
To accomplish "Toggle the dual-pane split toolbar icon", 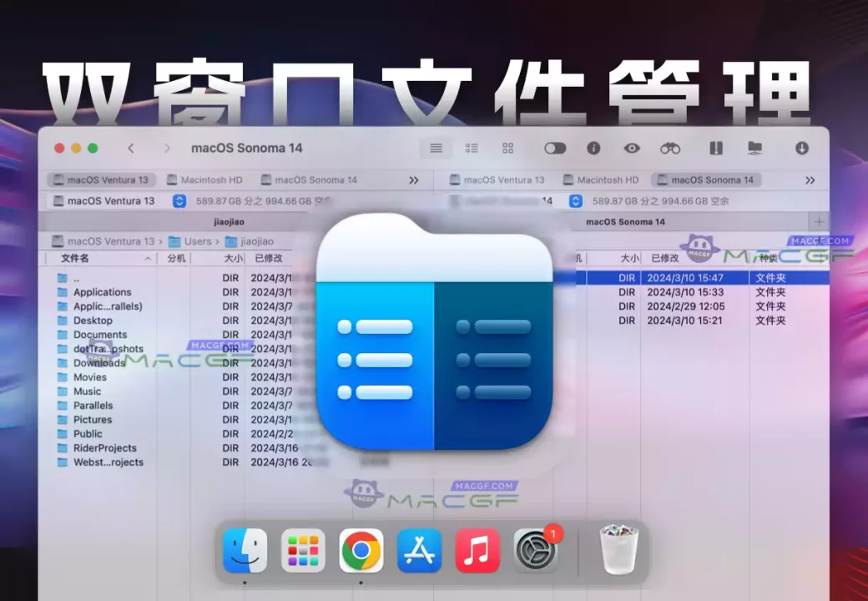I will (x=715, y=148).
